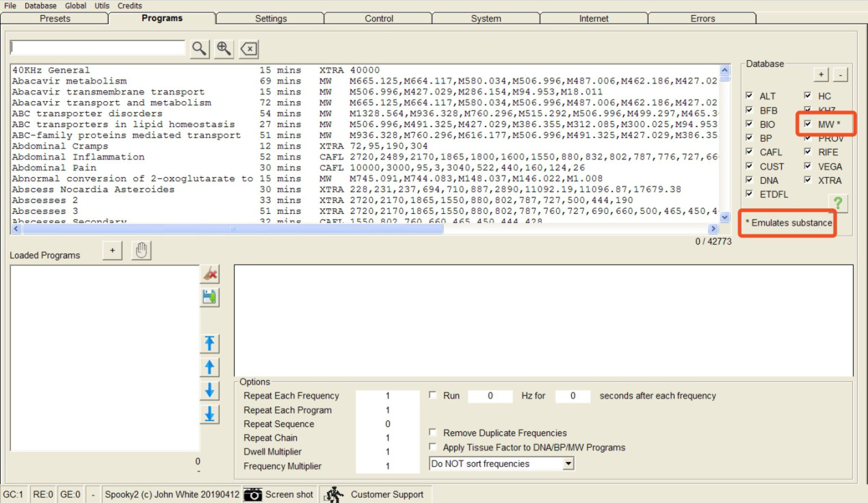
Task: Toggle the HC database checkbox
Action: click(808, 96)
